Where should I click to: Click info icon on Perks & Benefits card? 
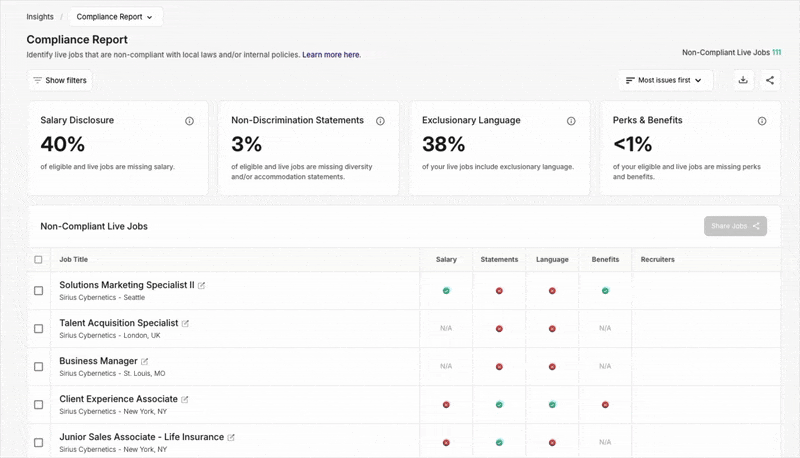click(762, 121)
